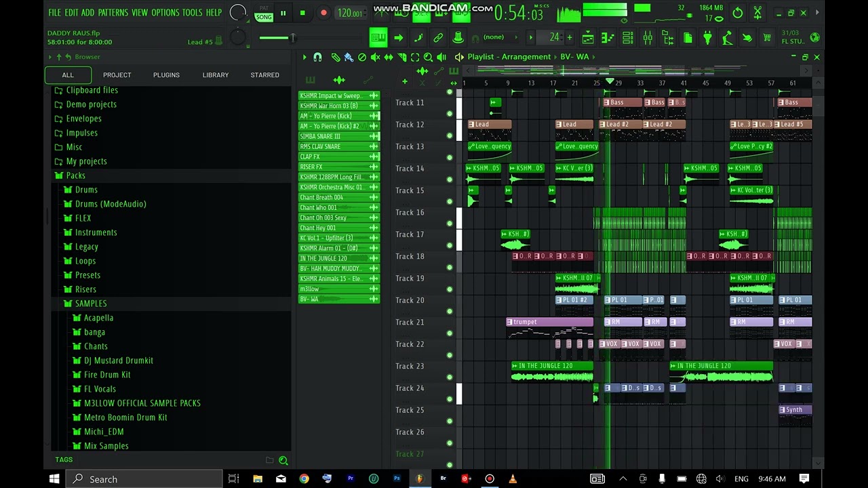The image size is (868, 488).
Task: Mute Track 23 via its green dot
Action: pos(449,378)
